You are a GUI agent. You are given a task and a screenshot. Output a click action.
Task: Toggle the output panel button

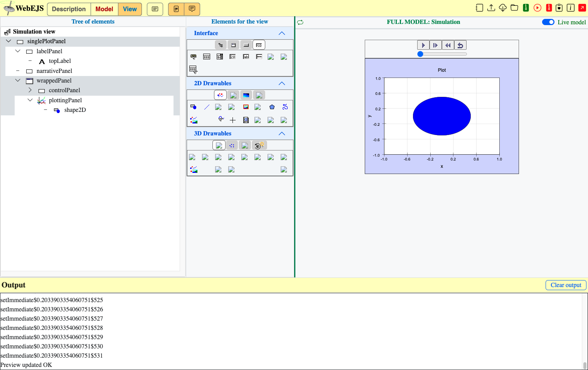pyautogui.click(x=155, y=9)
